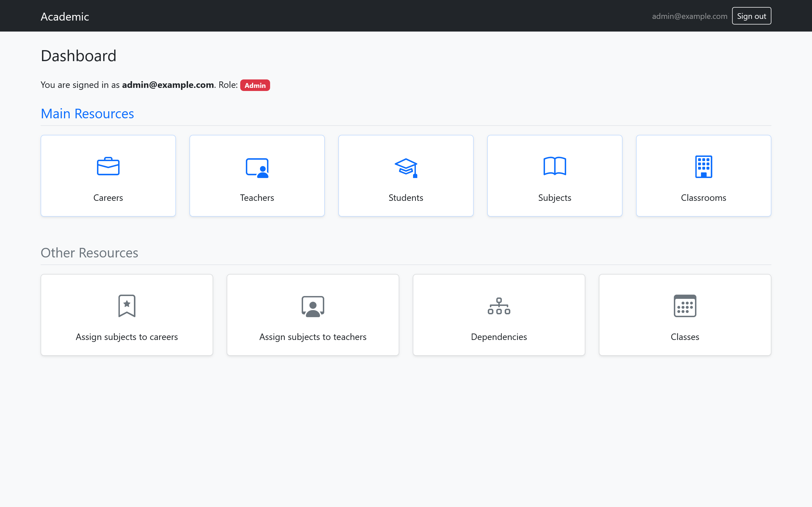Select the Classrooms card label

tap(704, 198)
